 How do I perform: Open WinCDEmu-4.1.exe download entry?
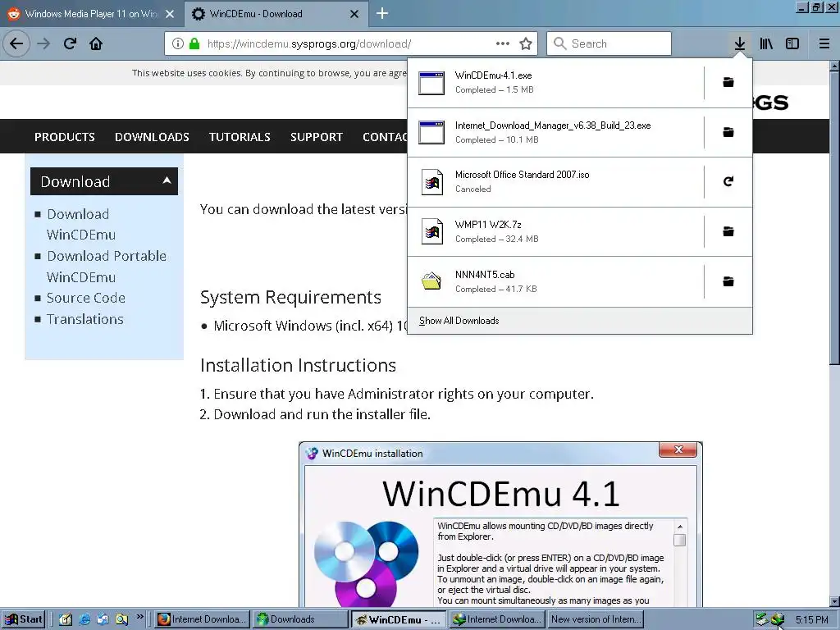(x=555, y=82)
